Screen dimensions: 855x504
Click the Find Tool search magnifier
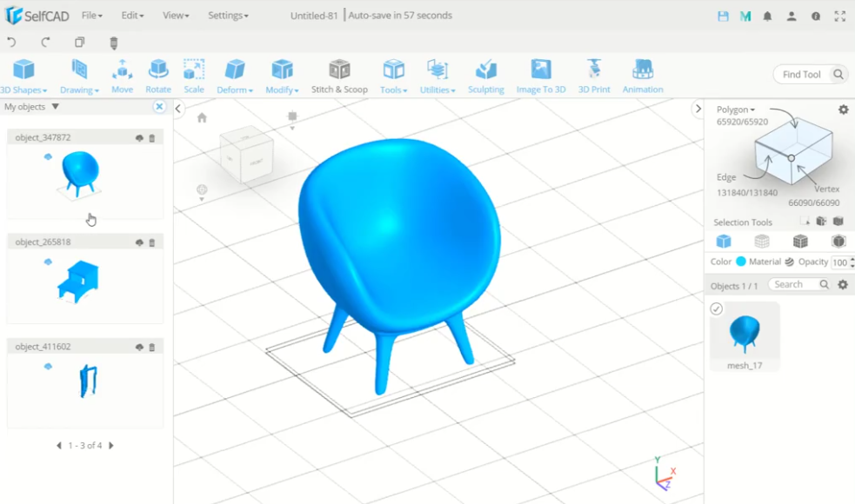(838, 75)
